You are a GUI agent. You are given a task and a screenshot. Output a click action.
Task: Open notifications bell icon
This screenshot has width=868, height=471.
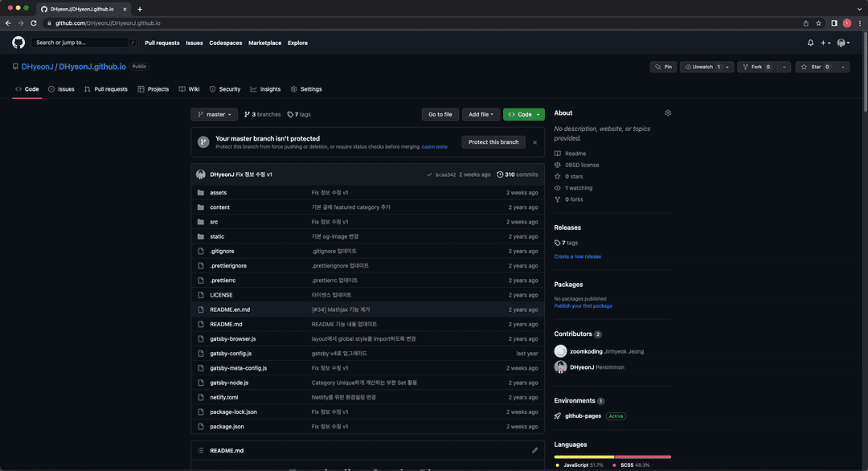(x=810, y=43)
